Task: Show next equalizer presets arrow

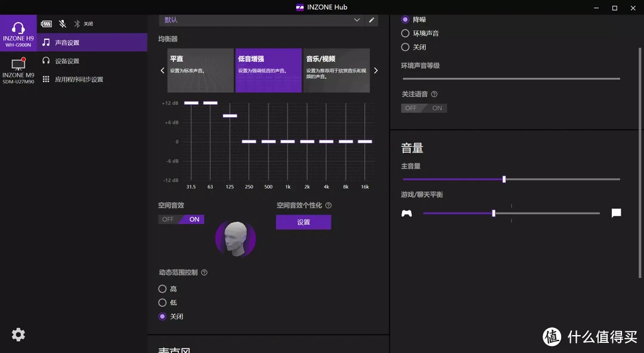Action: point(376,71)
